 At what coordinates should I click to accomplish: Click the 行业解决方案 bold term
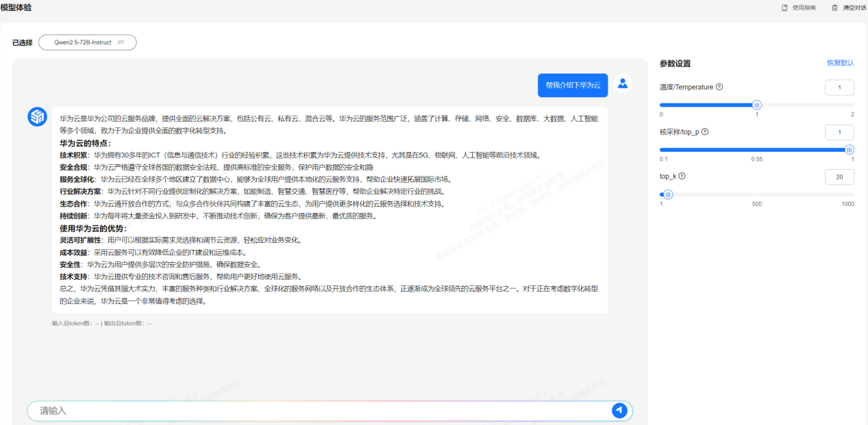click(x=80, y=192)
